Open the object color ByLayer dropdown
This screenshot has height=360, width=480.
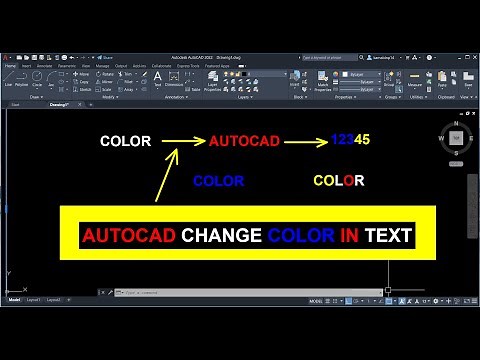pyautogui.click(x=362, y=74)
